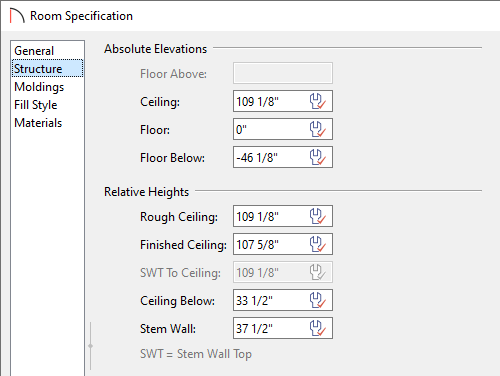500x376 pixels.
Task: Click the Floor Below label
Action: tap(172, 158)
